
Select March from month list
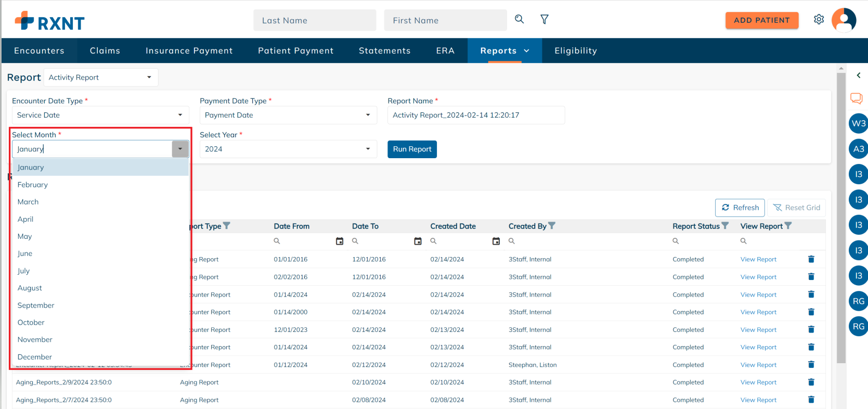pos(28,202)
